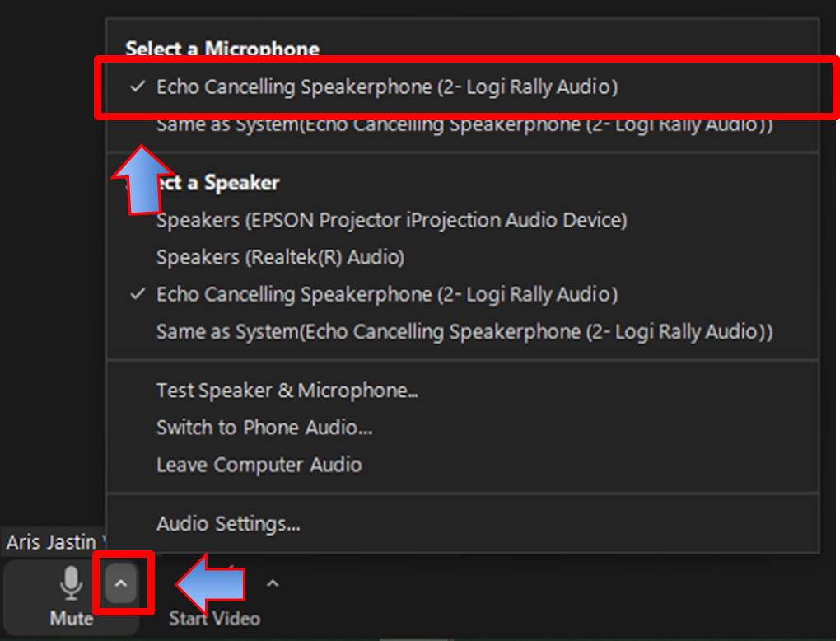This screenshot has height=641, width=840.
Task: Click the checkmark beside the selected microphone
Action: coord(138,86)
